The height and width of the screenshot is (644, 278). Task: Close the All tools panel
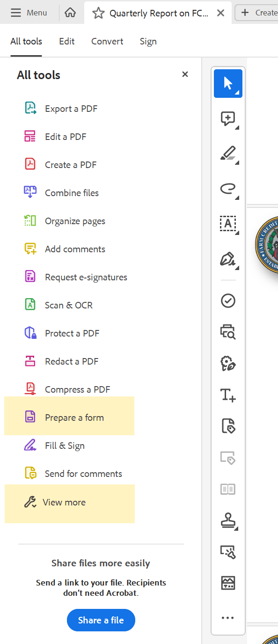pos(185,74)
